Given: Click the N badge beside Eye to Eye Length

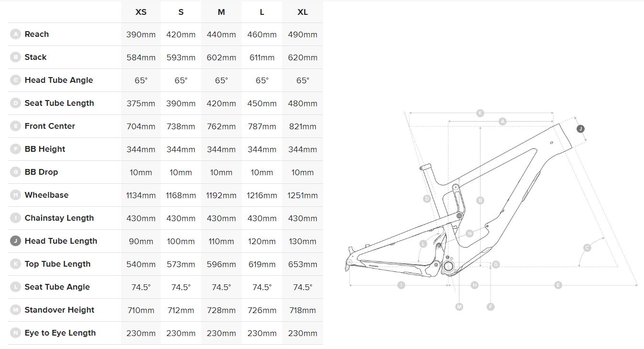Looking at the screenshot, I should coord(15,333).
